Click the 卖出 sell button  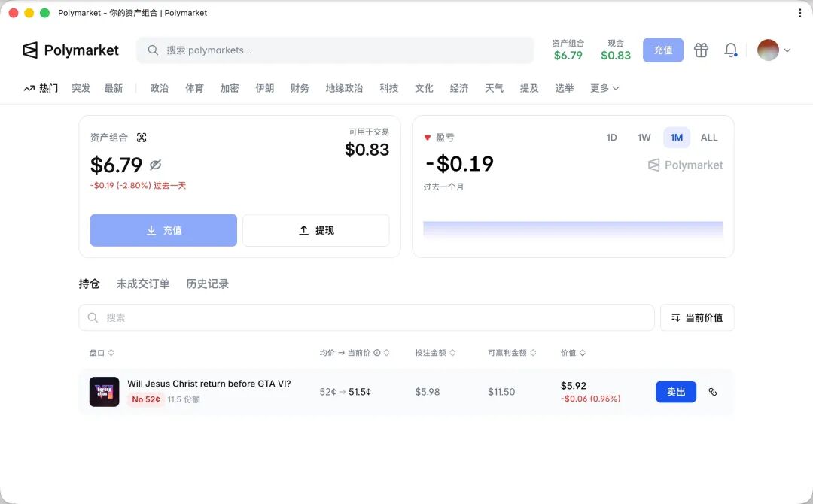675,392
